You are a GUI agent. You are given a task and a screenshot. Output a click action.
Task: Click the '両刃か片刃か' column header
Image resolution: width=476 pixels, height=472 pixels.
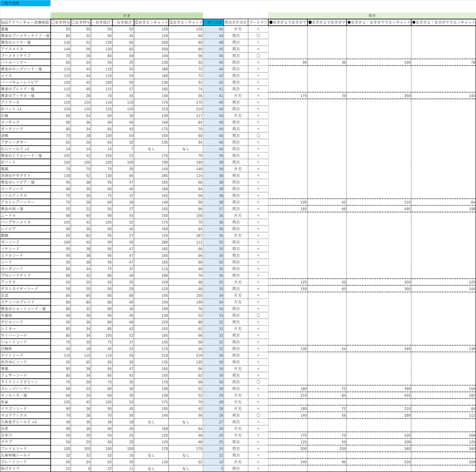(236, 22)
